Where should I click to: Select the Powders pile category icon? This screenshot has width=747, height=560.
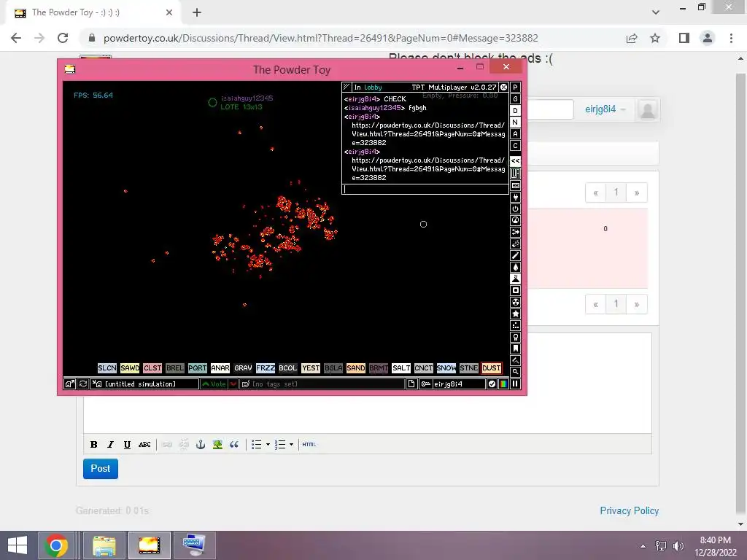[x=515, y=279]
